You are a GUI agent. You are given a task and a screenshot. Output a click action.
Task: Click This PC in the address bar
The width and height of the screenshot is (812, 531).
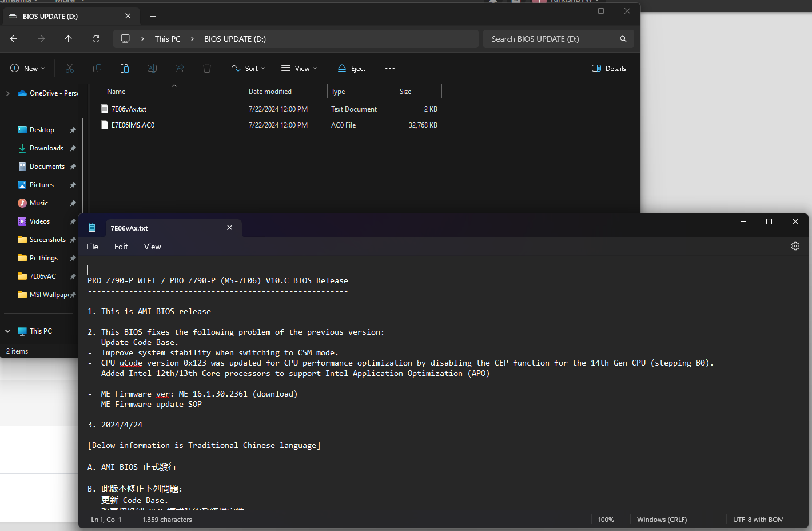(168, 39)
